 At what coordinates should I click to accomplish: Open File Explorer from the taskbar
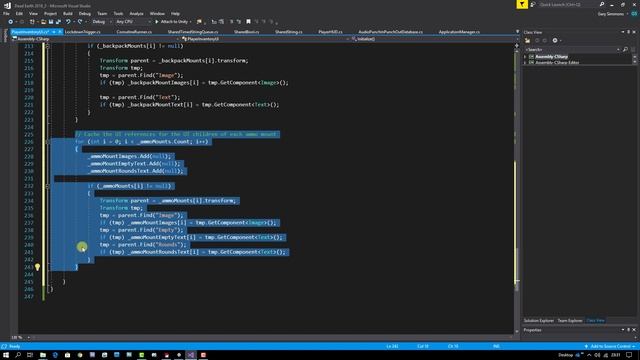tap(42, 355)
